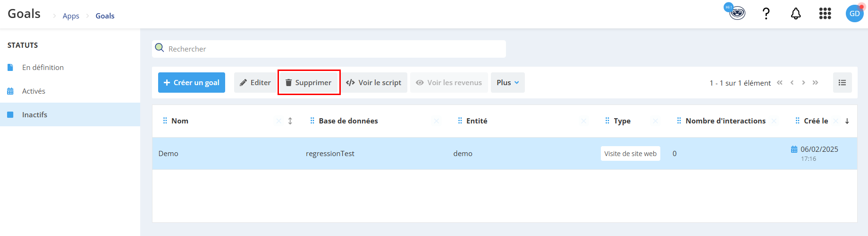Image resolution: width=868 pixels, height=236 pixels.
Task: Jump to the last page arrow
Action: pyautogui.click(x=815, y=83)
